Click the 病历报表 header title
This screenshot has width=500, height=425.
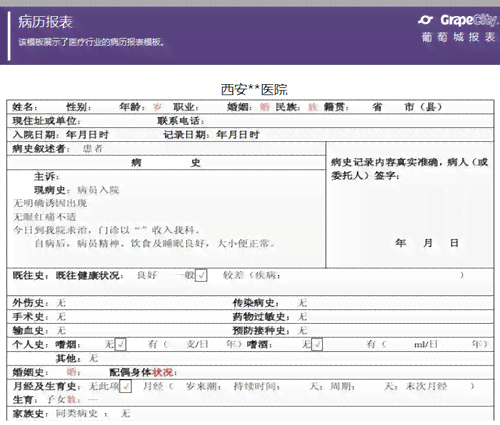pos(45,22)
